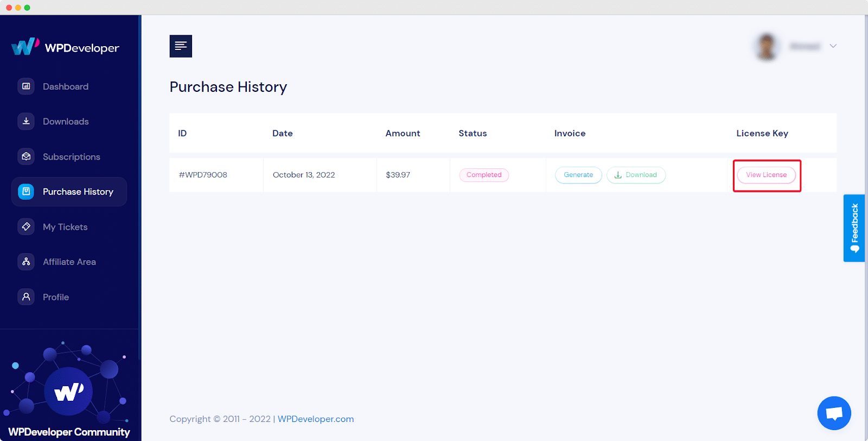Click the user avatar photo
This screenshot has width=868, height=441.
point(767,47)
